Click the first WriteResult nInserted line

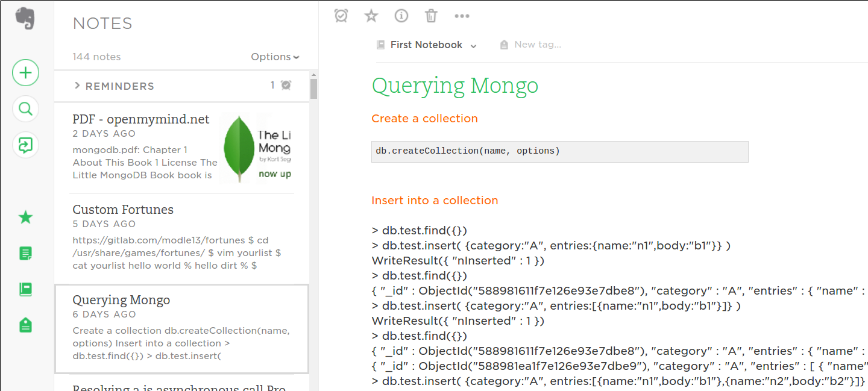pos(458,261)
